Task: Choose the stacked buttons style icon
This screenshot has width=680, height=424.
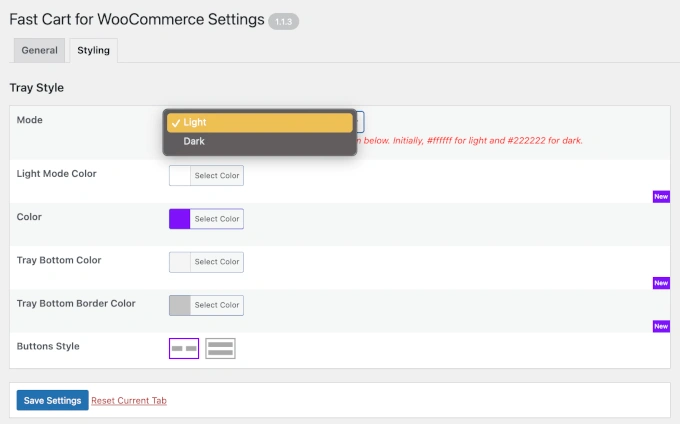Action: pyautogui.click(x=220, y=348)
